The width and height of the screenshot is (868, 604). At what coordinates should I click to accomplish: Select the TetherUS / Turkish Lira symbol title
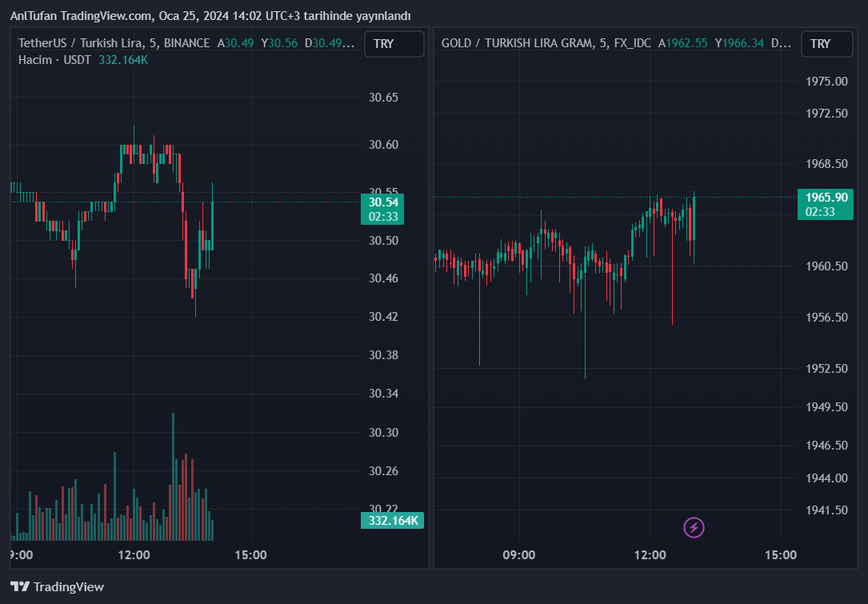coord(114,43)
